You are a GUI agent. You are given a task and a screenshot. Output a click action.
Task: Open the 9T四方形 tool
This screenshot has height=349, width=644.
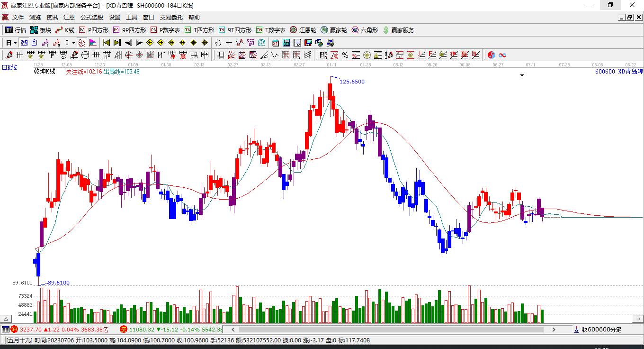pyautogui.click(x=235, y=30)
